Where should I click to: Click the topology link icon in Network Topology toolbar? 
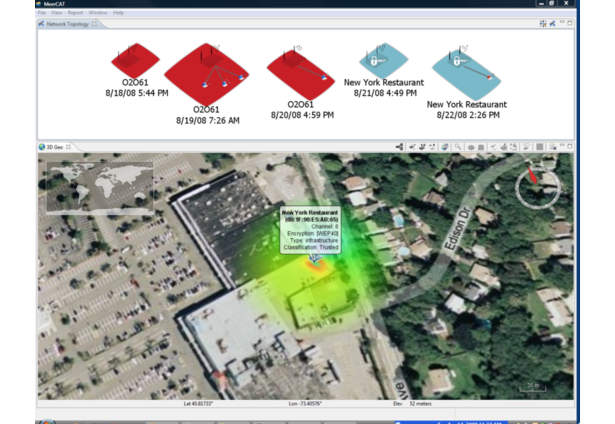pos(553,24)
